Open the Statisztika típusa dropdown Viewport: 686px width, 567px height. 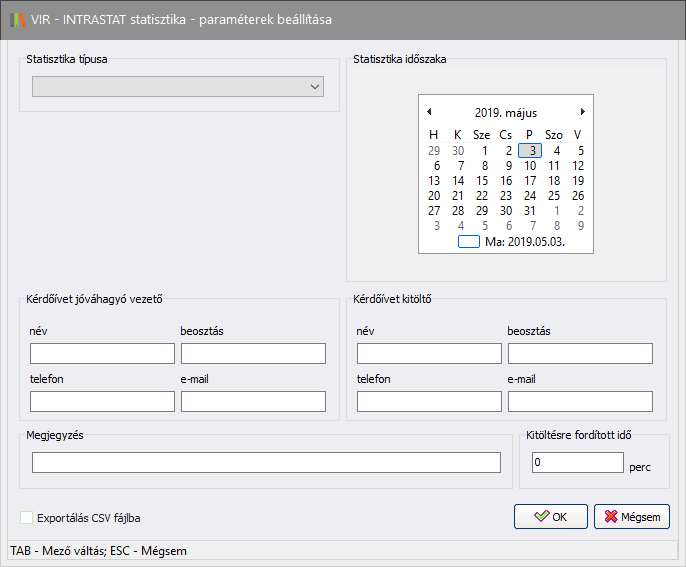coord(178,87)
